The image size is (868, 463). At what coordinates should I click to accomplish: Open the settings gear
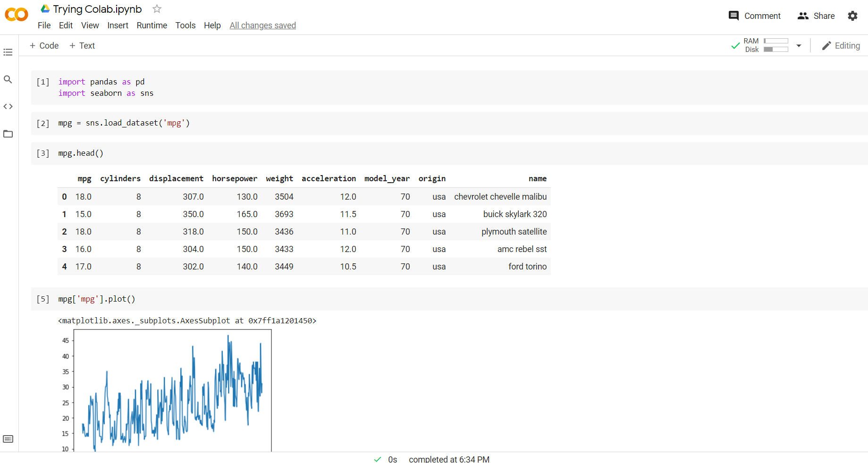click(x=852, y=16)
